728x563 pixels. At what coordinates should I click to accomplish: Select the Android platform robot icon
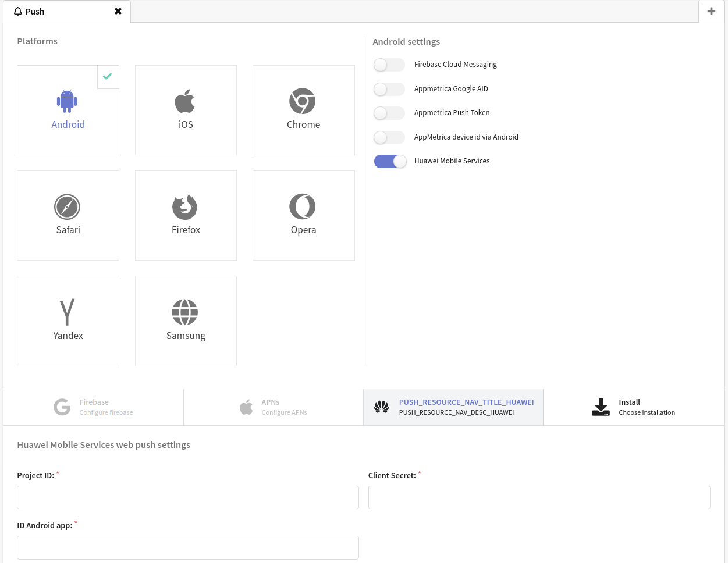tap(68, 101)
